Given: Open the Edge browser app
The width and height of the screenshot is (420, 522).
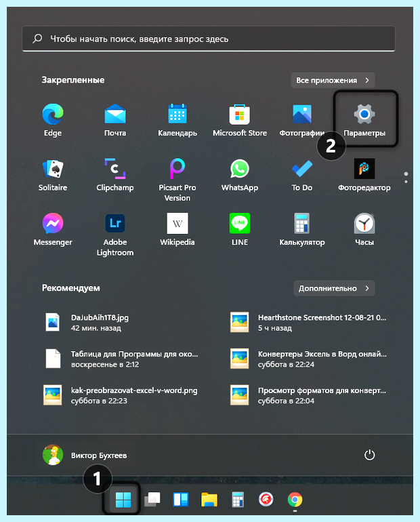Looking at the screenshot, I should [53, 119].
